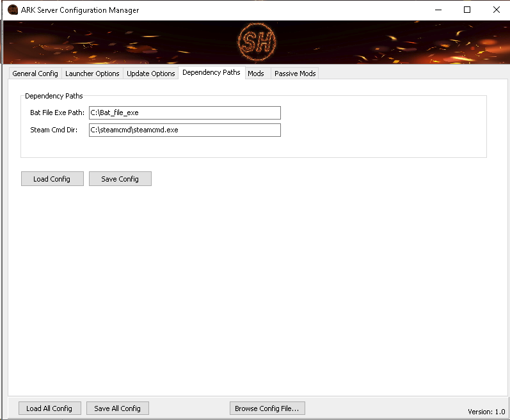The height and width of the screenshot is (420, 510).
Task: Switch to the General Config tab
Action: 35,74
